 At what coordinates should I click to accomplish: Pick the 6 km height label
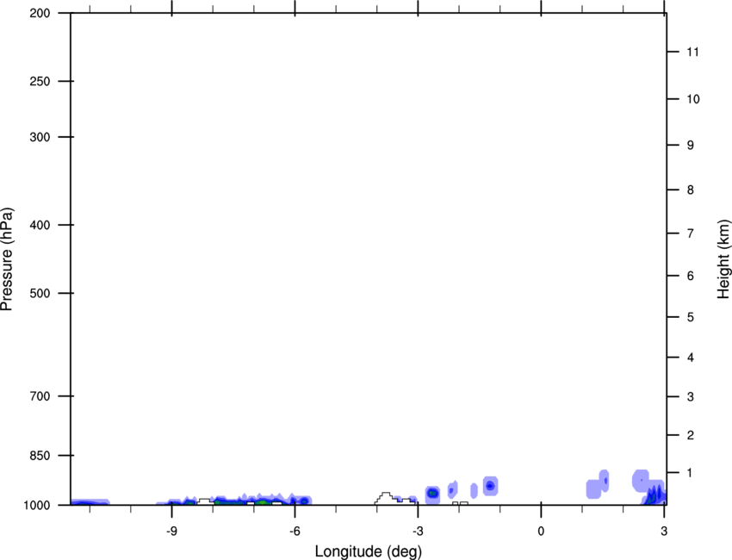(x=691, y=276)
